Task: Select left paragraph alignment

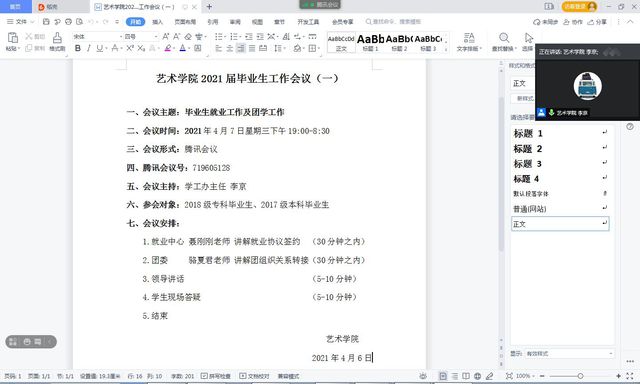Action: tap(218, 48)
